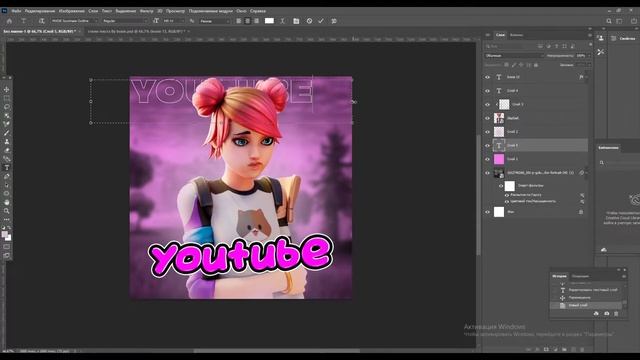
Task: Click the background color swatch
Action: [x=9, y=238]
